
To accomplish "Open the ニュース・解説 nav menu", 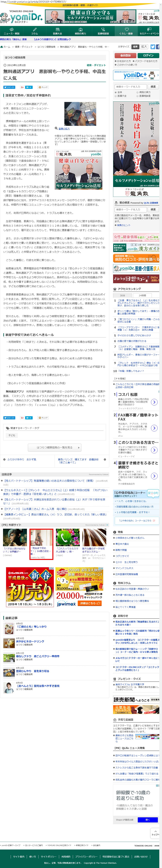I will 11,31.
